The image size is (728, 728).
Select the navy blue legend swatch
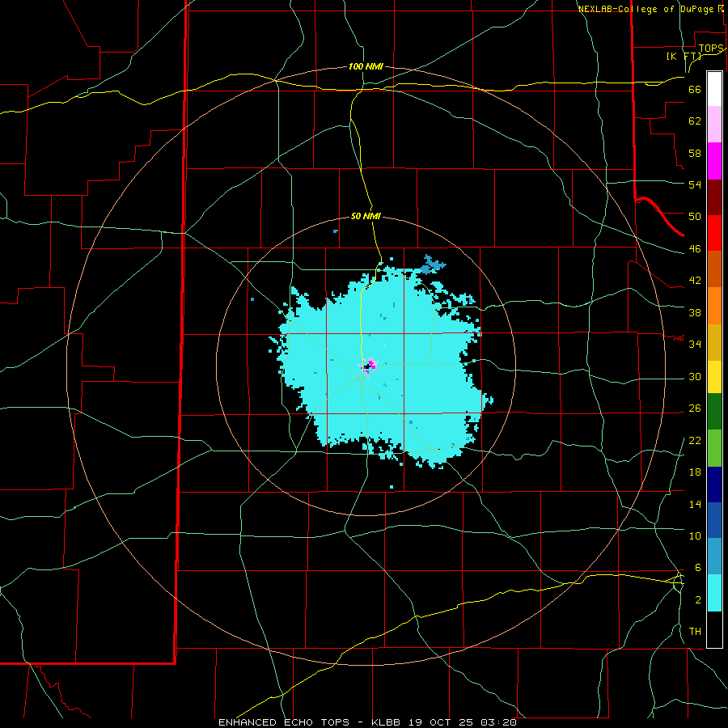tap(714, 485)
